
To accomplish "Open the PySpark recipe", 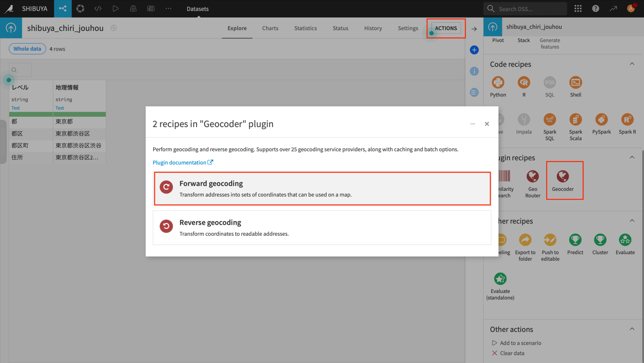I will point(601,120).
